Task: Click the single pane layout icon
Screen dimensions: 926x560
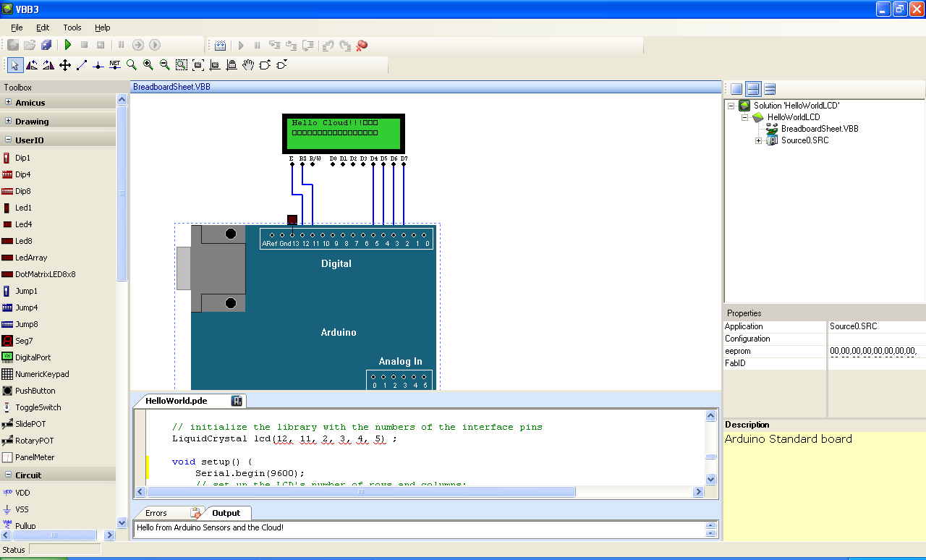Action: click(x=736, y=89)
